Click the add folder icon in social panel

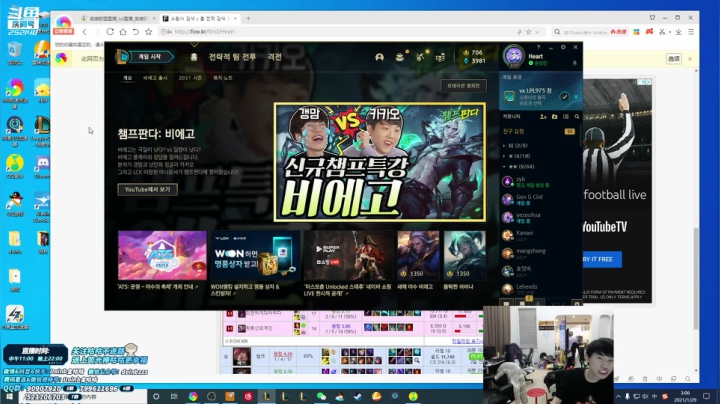pos(554,117)
